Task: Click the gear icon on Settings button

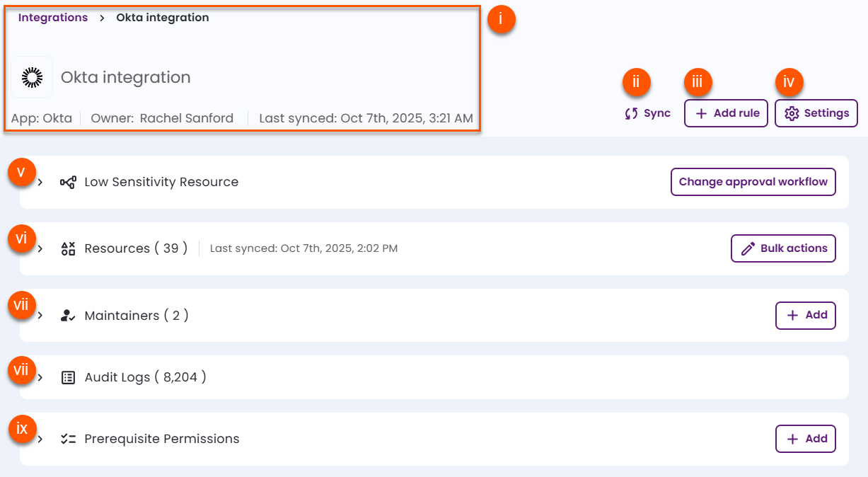Action: (x=791, y=113)
